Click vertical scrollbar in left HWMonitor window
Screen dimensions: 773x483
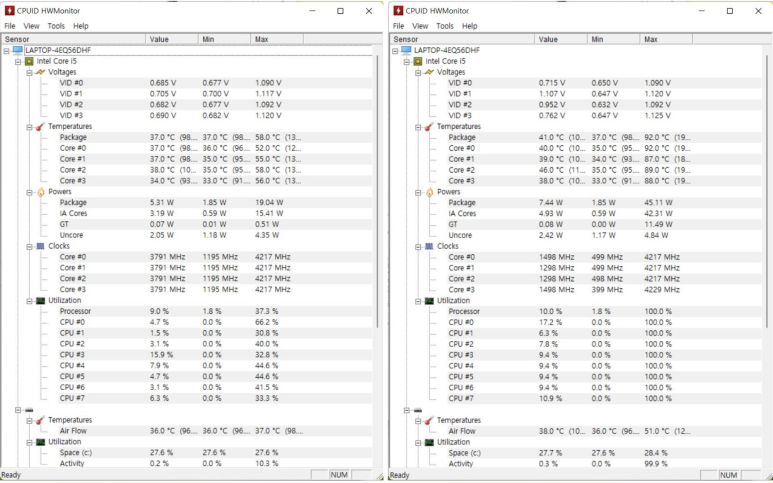378,191
